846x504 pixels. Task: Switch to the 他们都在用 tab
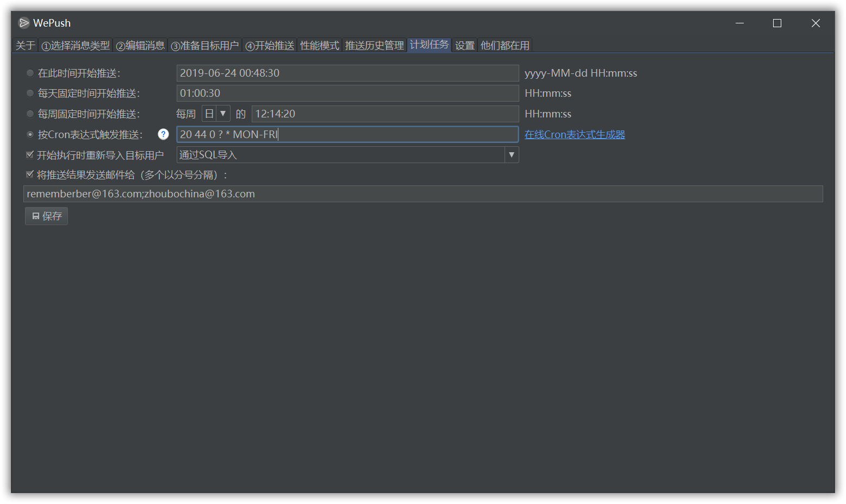pos(505,46)
